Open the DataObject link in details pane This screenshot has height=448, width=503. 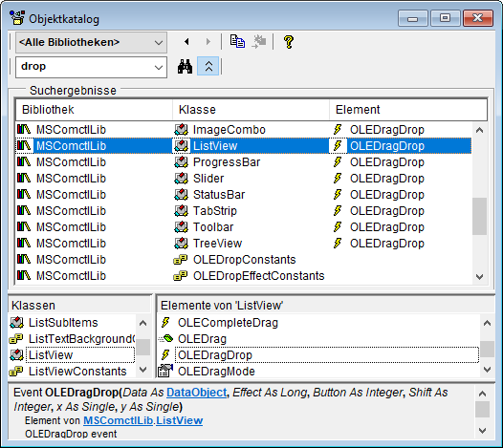pyautogui.click(x=197, y=393)
